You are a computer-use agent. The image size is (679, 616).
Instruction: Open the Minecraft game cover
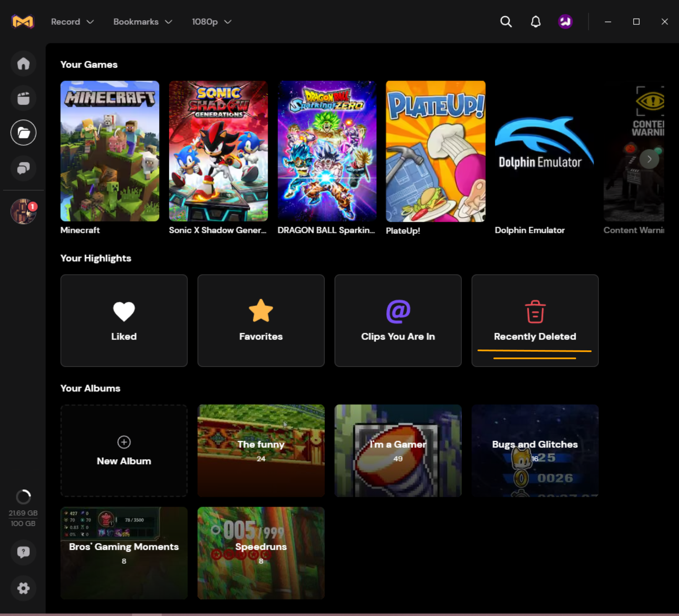click(x=110, y=151)
